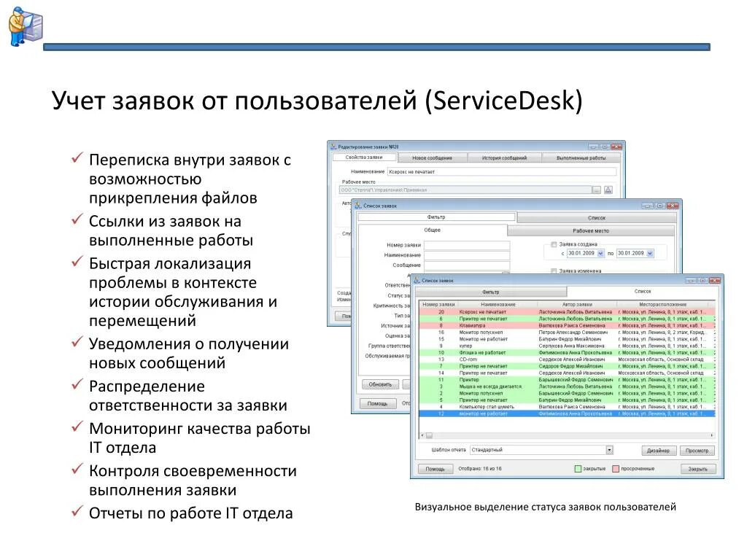Click the Просмотр button
This screenshot has height=560, width=747.
(697, 451)
